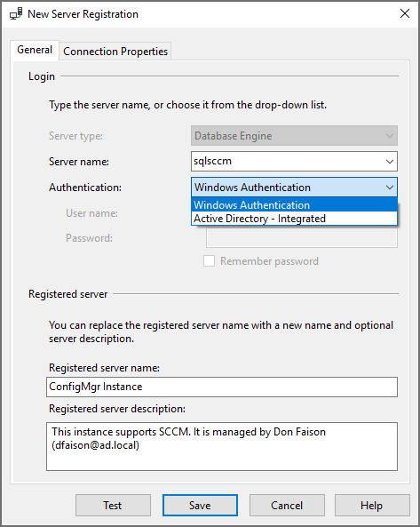420x527 pixels.
Task: Save the server registration
Action: click(x=200, y=505)
